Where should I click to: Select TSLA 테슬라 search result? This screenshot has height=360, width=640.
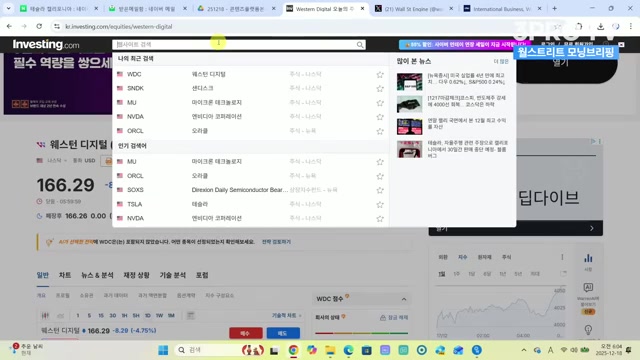(x=250, y=204)
